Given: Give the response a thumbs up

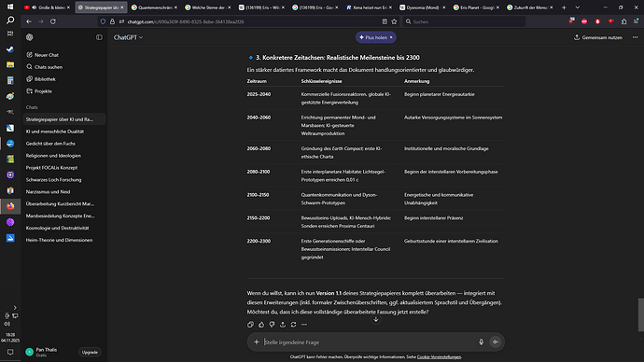Looking at the screenshot, I should coord(261,325).
